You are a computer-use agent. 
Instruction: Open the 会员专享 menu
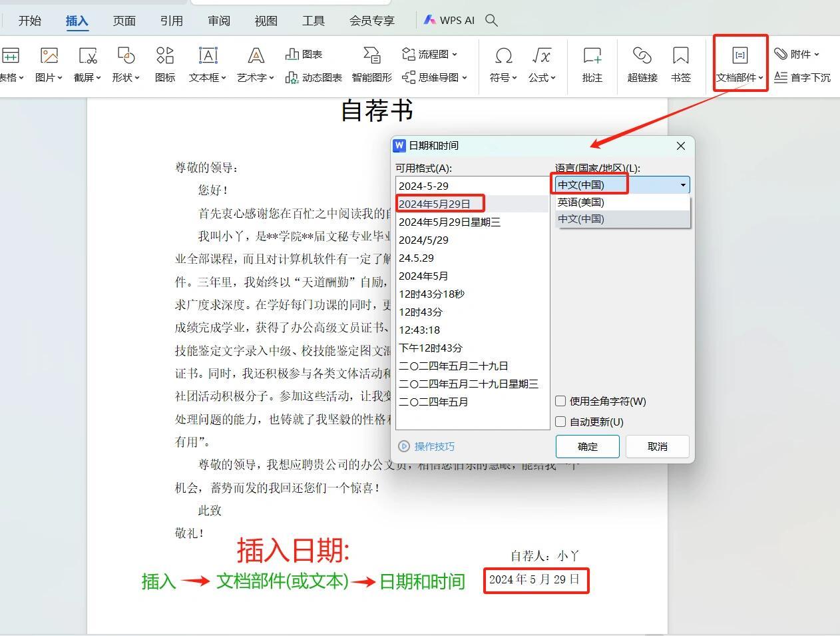(x=371, y=20)
